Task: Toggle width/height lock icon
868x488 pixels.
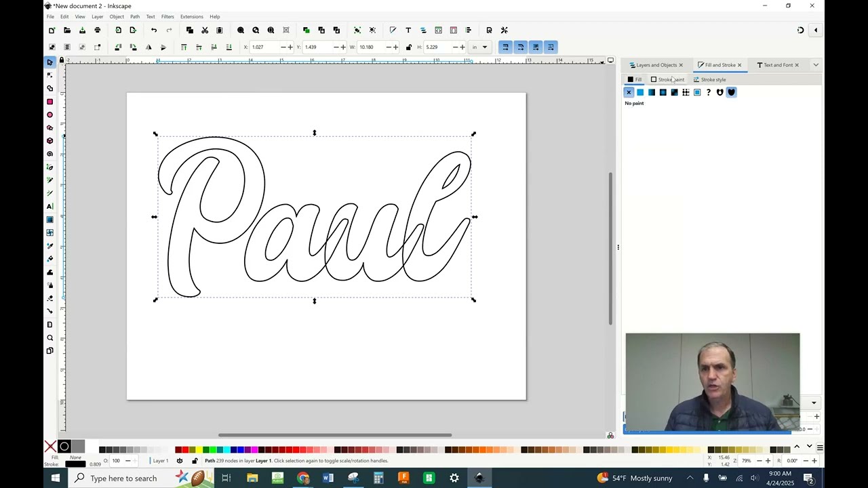Action: pos(408,47)
